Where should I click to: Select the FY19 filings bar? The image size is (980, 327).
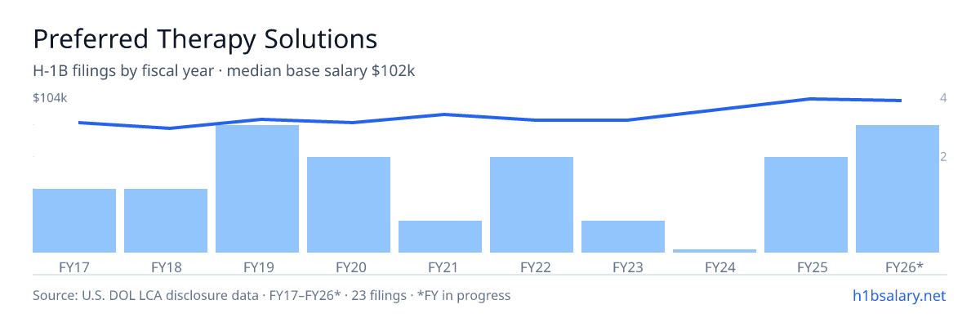[257, 189]
